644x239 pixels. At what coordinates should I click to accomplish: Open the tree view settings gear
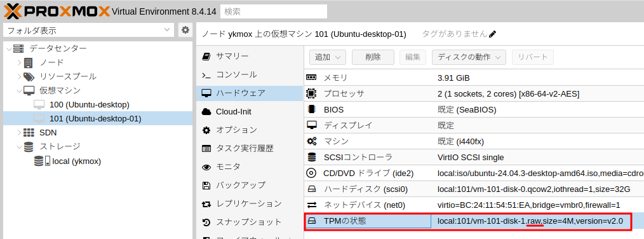click(185, 30)
